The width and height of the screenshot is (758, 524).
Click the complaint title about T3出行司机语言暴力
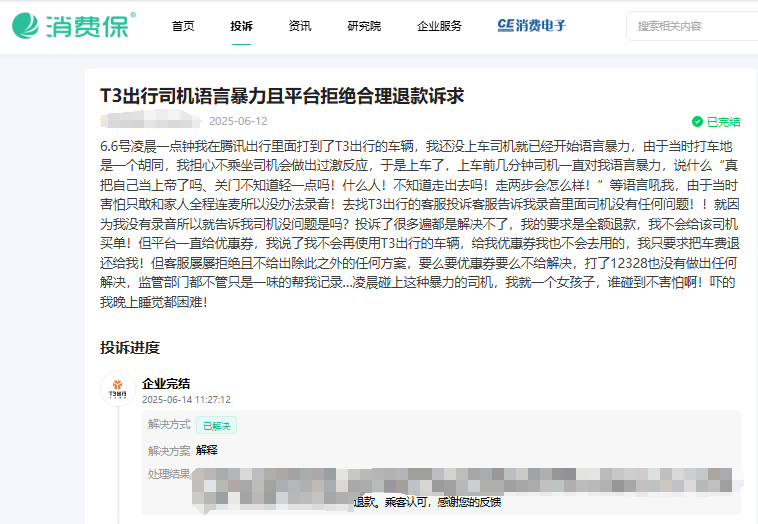282,96
